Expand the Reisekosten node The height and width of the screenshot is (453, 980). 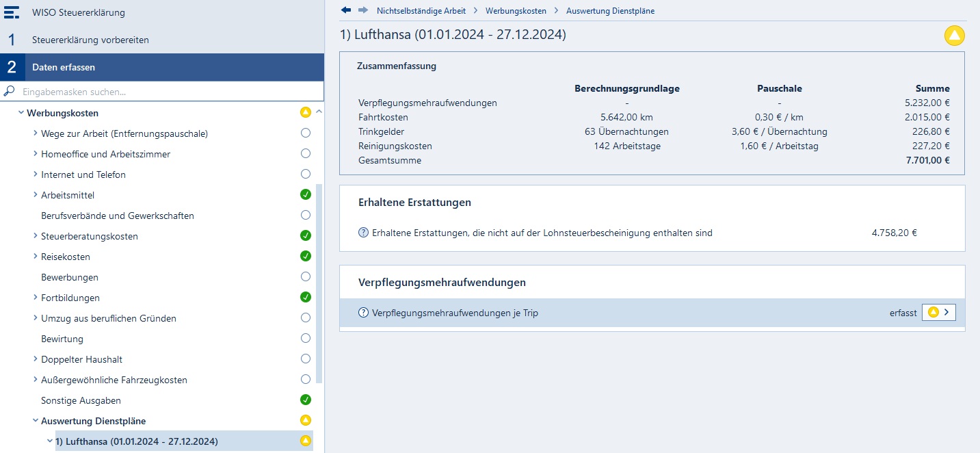[x=35, y=257]
